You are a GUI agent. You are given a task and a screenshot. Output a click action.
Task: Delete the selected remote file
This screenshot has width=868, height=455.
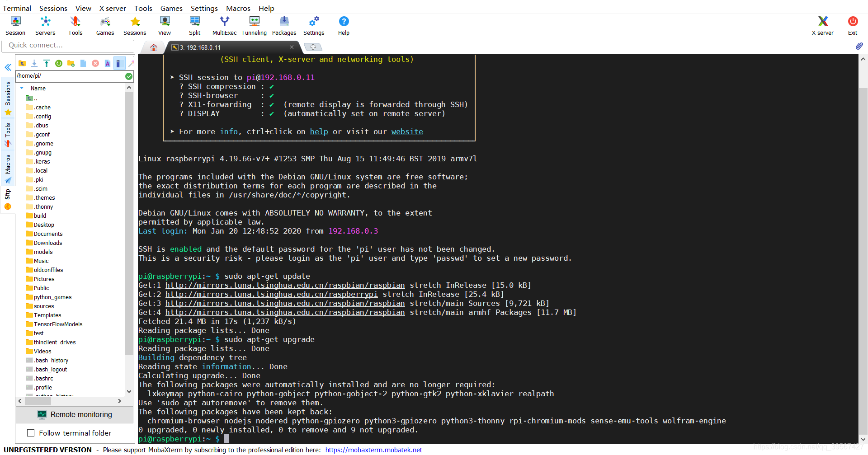click(95, 63)
